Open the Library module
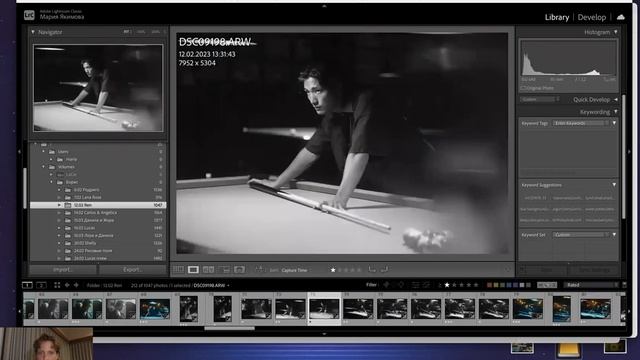Screen dimensions: 640x360 point(557,17)
